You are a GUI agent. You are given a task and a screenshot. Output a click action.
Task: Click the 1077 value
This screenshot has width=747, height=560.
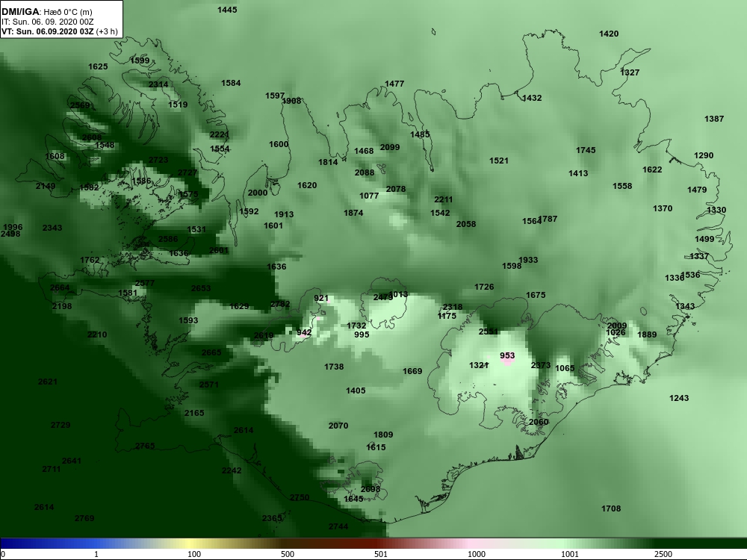pos(369,196)
